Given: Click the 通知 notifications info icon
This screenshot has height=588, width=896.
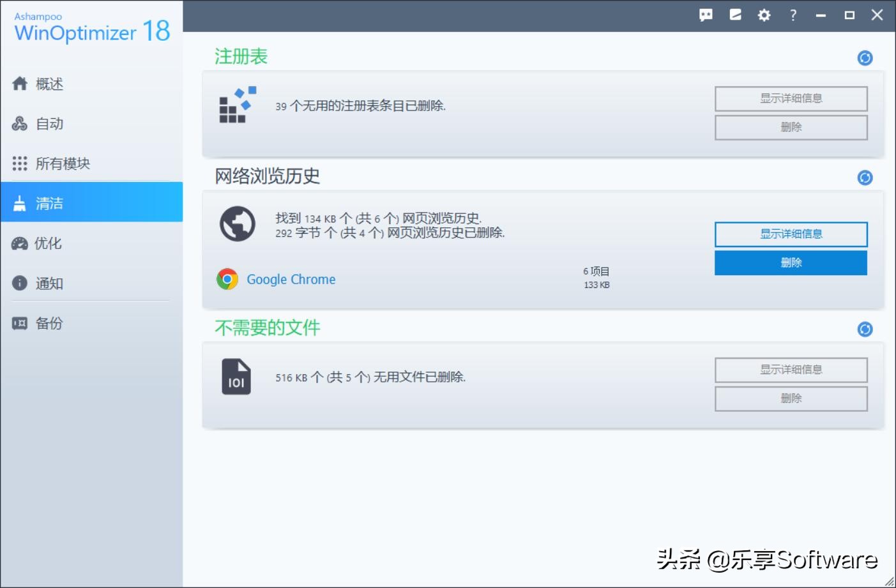Looking at the screenshot, I should pos(20,283).
